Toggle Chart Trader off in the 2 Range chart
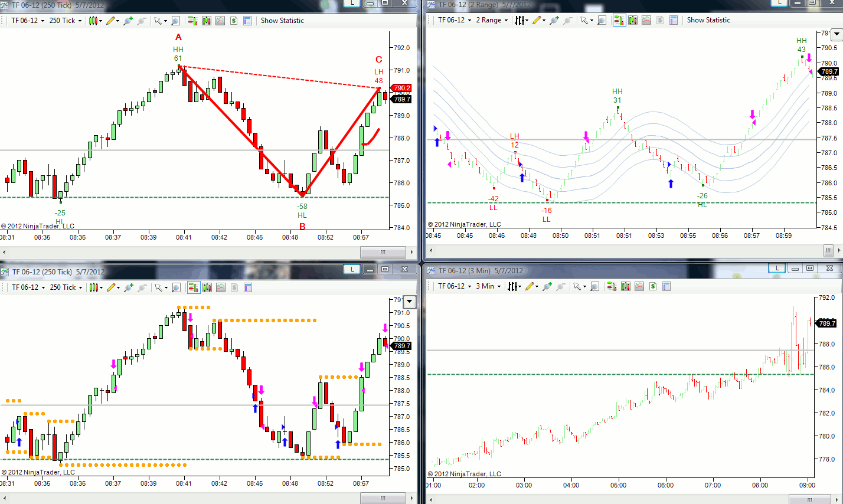 [x=619, y=20]
